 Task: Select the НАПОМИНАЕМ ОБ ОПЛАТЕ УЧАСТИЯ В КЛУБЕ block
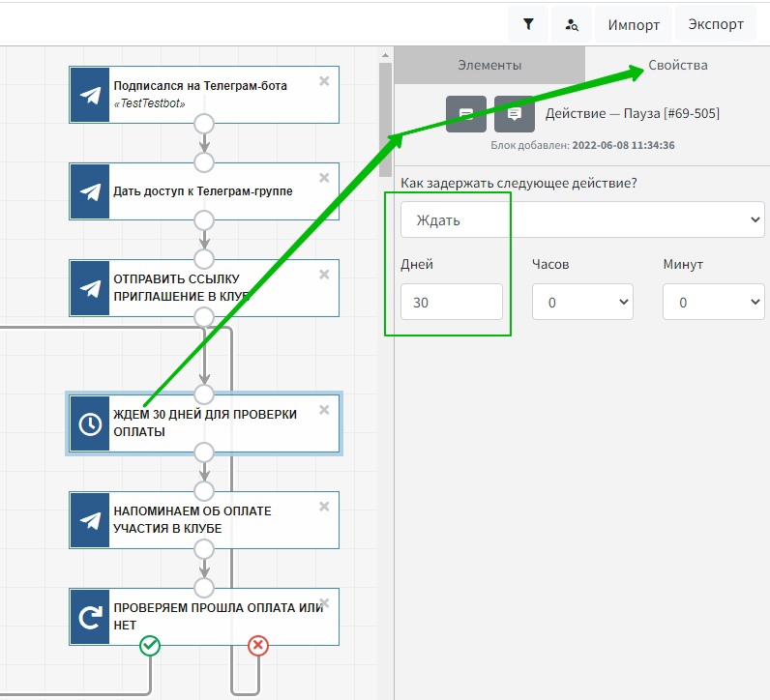(204, 520)
